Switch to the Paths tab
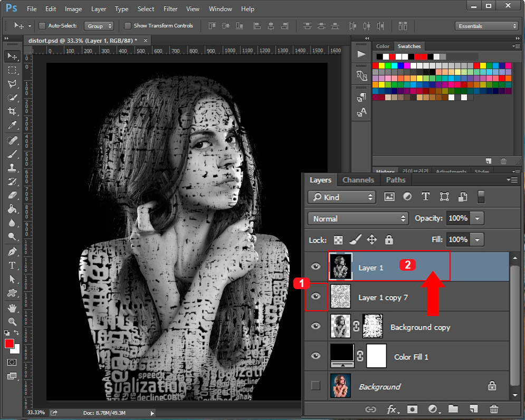 (x=395, y=180)
